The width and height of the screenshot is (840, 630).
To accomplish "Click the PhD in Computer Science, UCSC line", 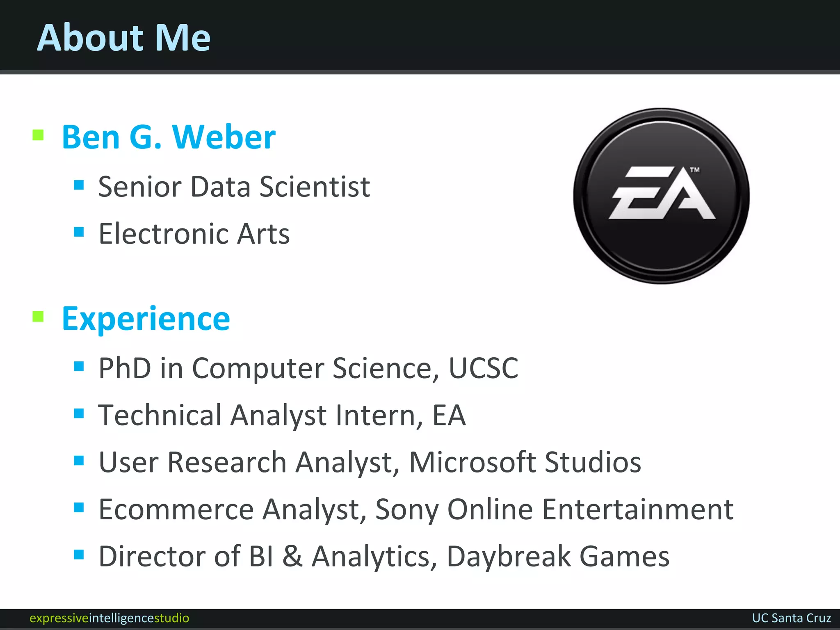I will 308,368.
